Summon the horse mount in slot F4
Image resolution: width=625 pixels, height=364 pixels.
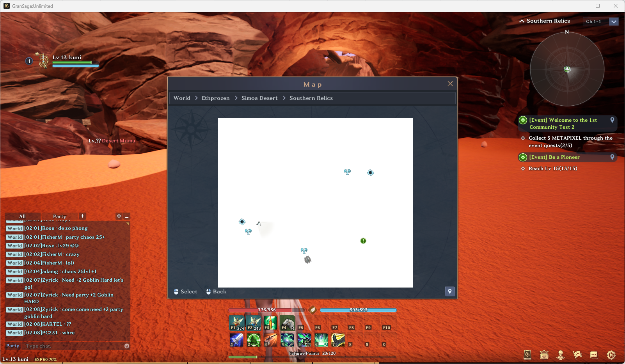pyautogui.click(x=288, y=323)
